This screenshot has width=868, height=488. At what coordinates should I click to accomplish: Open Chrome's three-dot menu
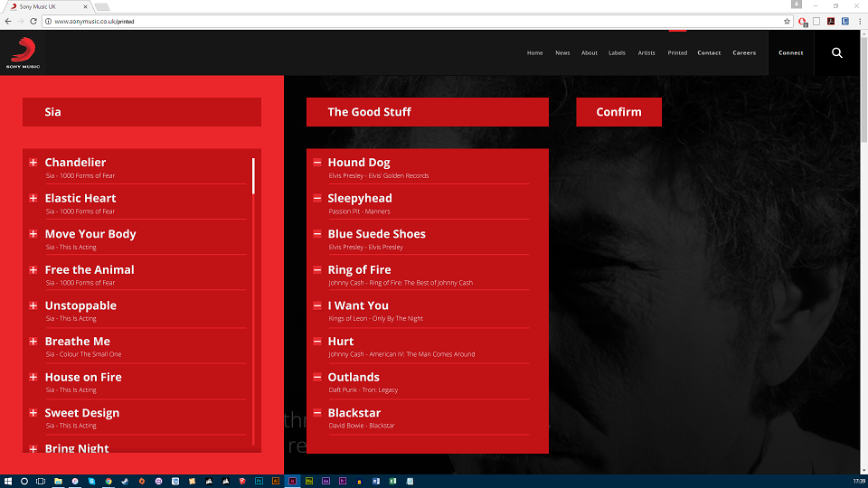[x=860, y=22]
